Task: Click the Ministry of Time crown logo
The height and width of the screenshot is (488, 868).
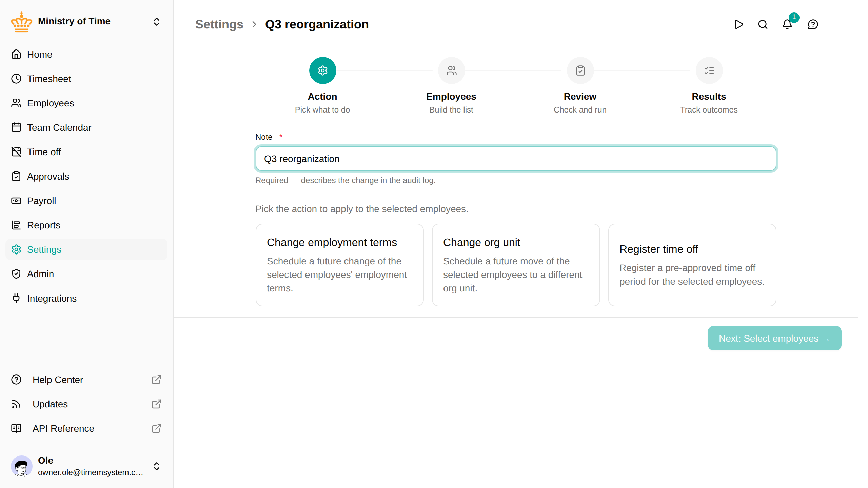Action: [x=21, y=22]
